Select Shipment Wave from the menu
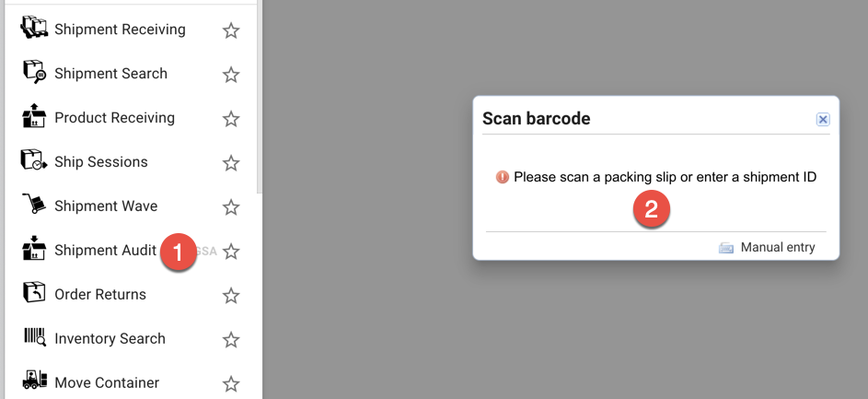The height and width of the screenshot is (399, 868). coord(105,206)
